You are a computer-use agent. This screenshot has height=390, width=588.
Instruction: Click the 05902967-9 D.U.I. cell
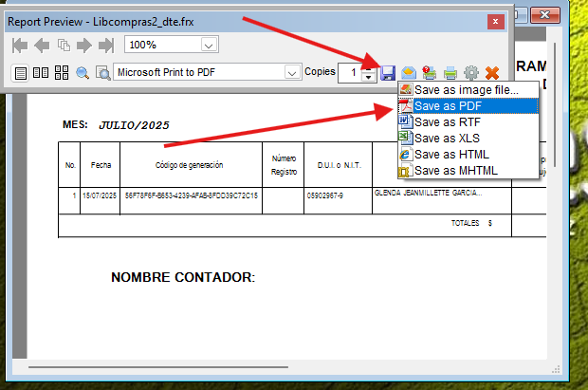(x=324, y=195)
